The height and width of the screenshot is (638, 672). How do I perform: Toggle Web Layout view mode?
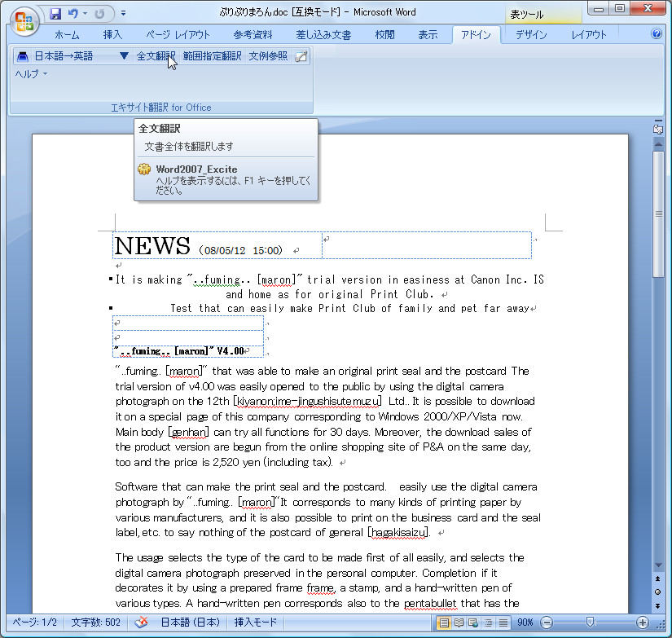[474, 623]
